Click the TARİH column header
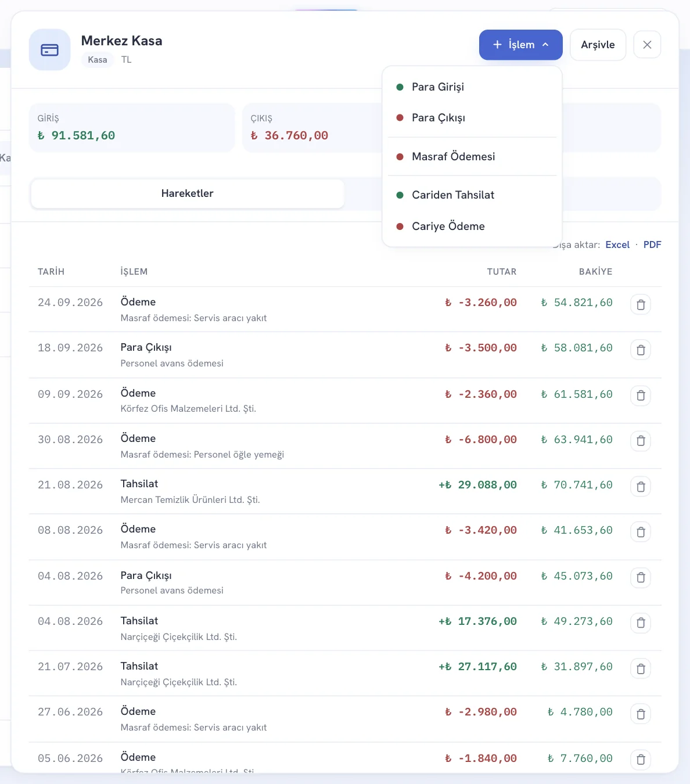 [51, 272]
